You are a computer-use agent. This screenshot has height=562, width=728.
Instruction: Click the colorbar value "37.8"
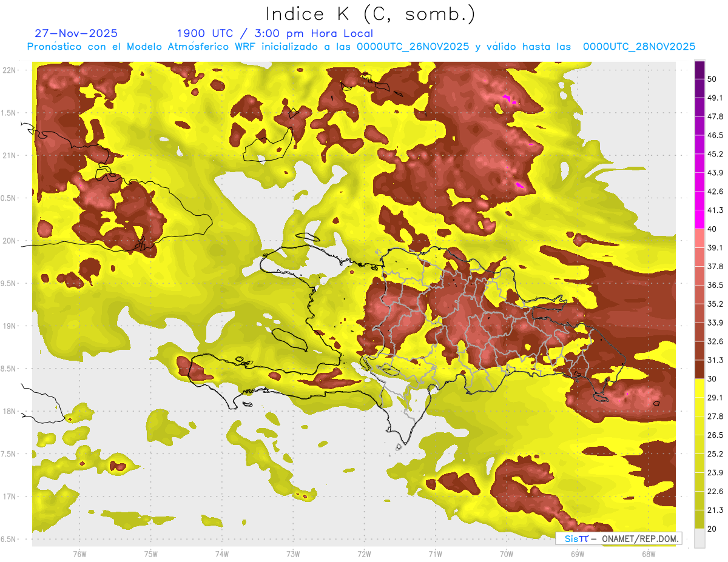tap(715, 267)
